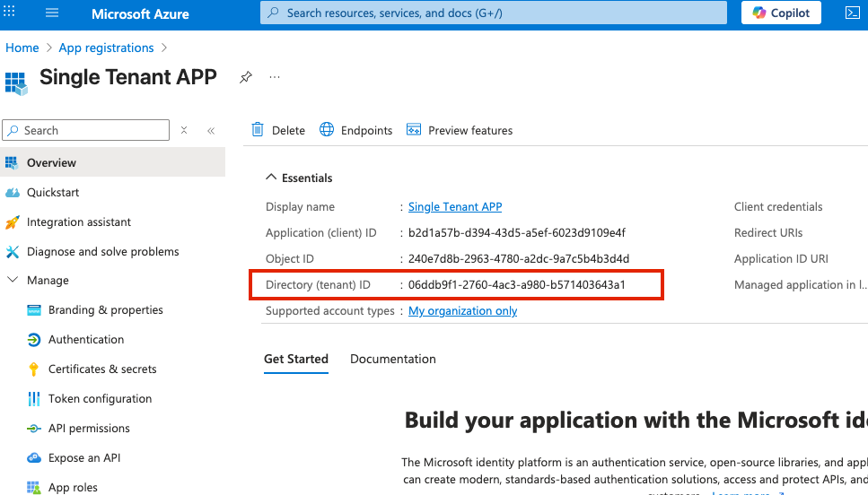Select the Directory (tenant) ID value
The height and width of the screenshot is (495, 868).
tap(517, 285)
